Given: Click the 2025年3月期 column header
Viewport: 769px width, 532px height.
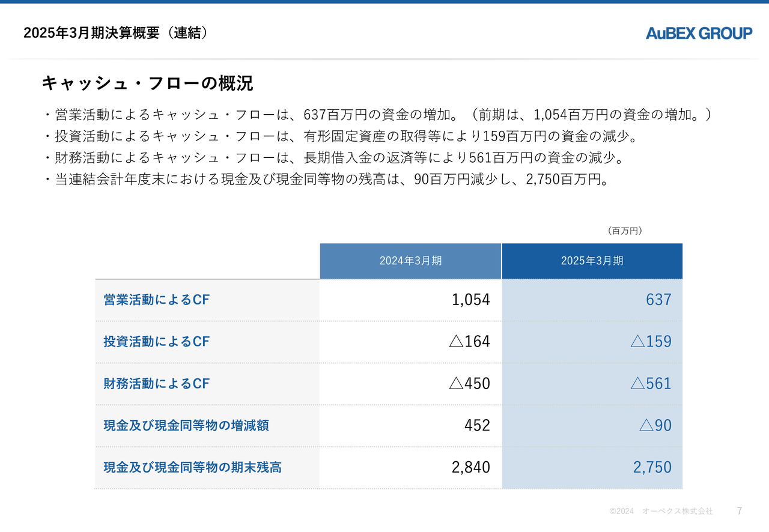Looking at the screenshot, I should click(592, 261).
